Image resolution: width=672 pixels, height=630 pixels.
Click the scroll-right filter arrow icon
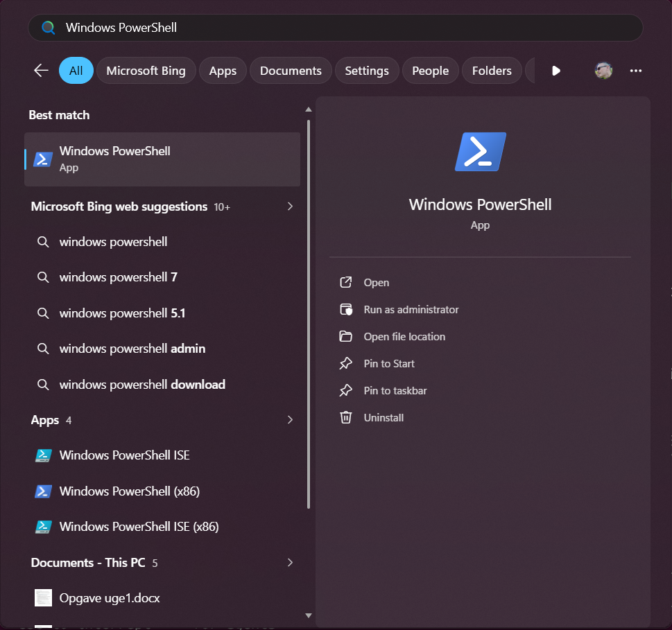point(556,71)
